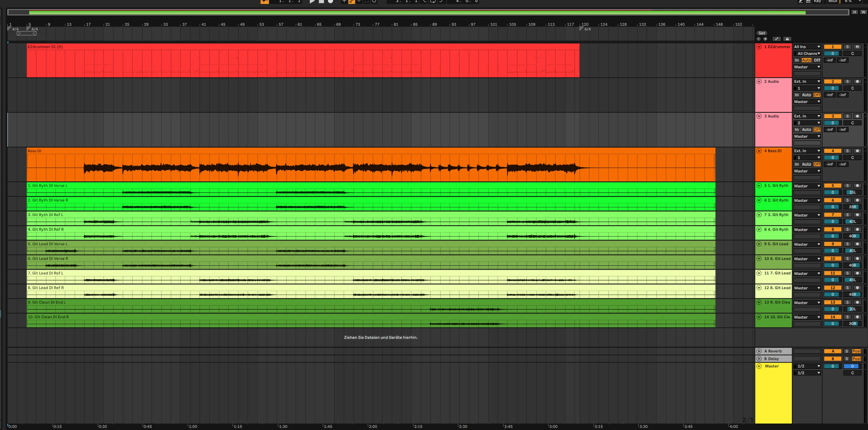Open the All Ins input dropdown
Screen dimensions: 868x430
click(x=807, y=47)
